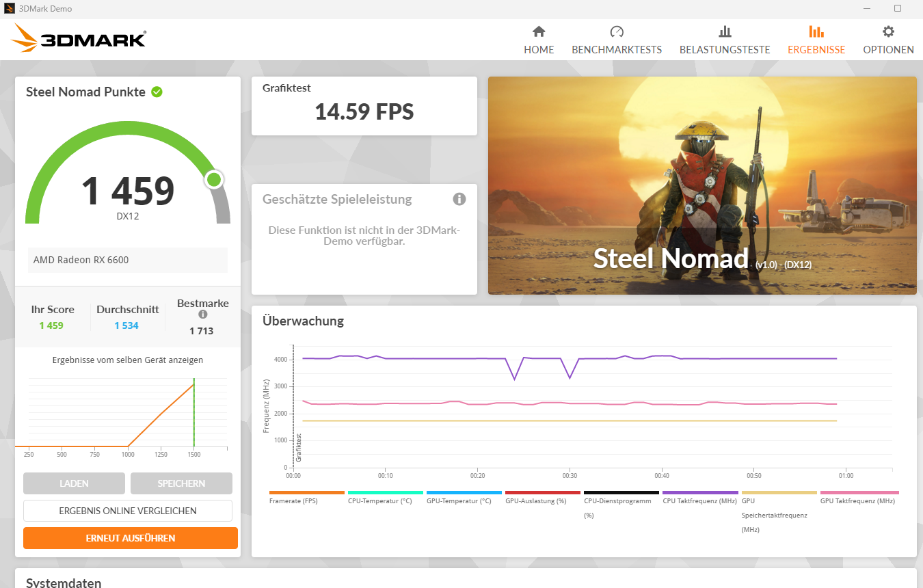Click the 3DMark logo
Viewport: 923px width, 588px height.
pyautogui.click(x=78, y=39)
